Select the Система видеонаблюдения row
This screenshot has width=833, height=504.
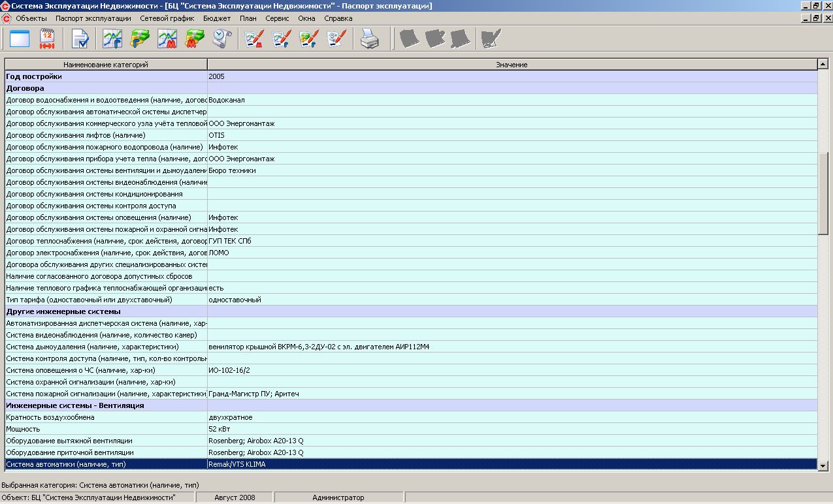[411, 335]
